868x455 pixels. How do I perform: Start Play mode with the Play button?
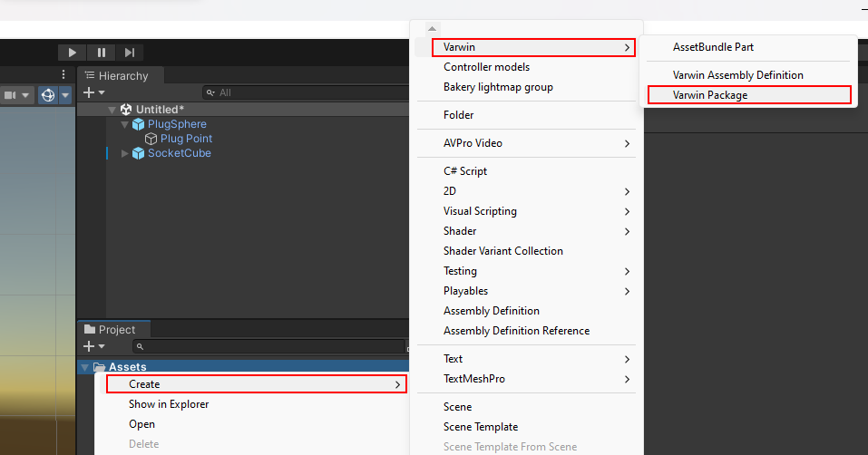(x=72, y=53)
